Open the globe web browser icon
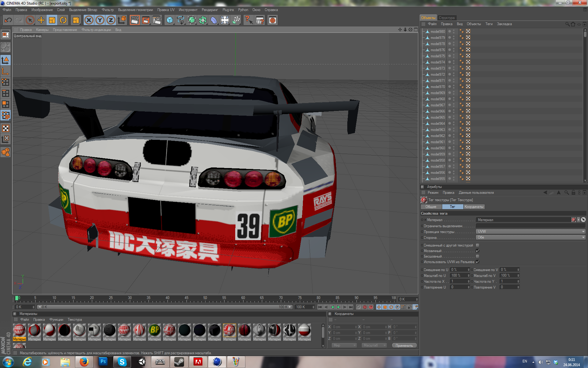588x368 pixels. tap(273, 20)
